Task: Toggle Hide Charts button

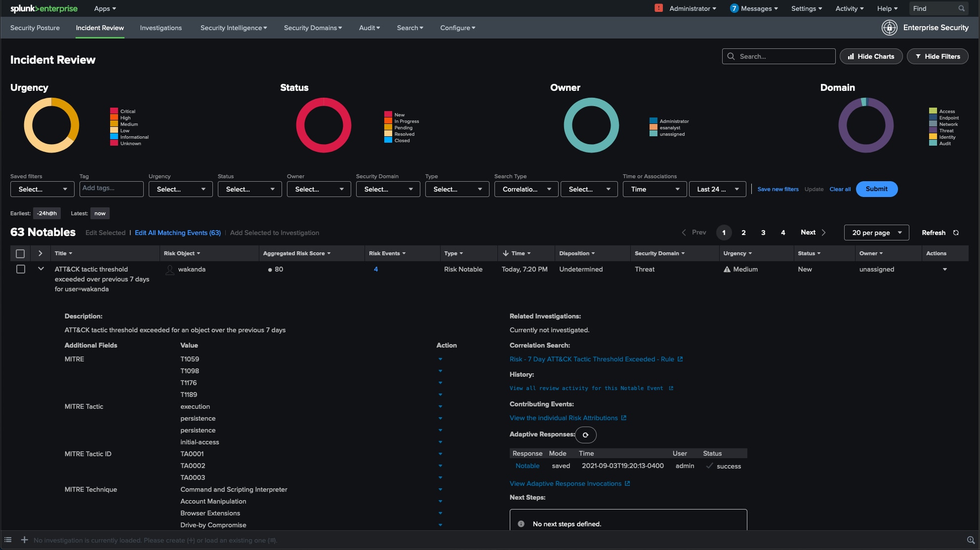Action: tap(871, 56)
